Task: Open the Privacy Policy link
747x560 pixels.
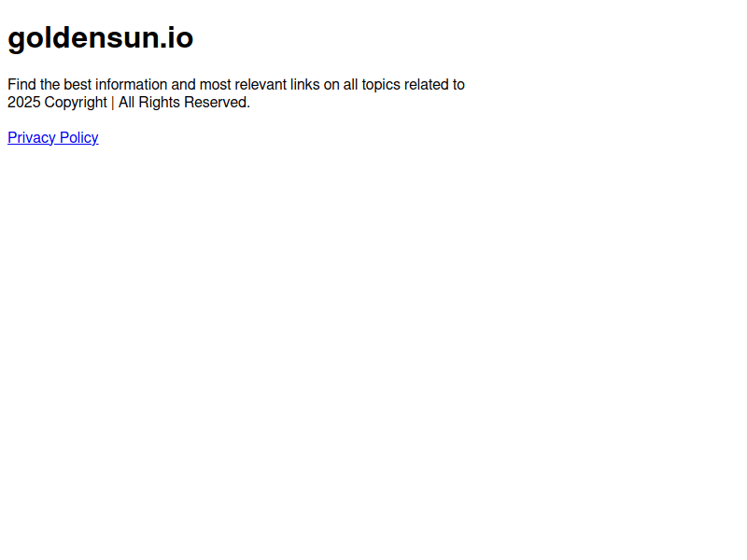Action: 53,137
